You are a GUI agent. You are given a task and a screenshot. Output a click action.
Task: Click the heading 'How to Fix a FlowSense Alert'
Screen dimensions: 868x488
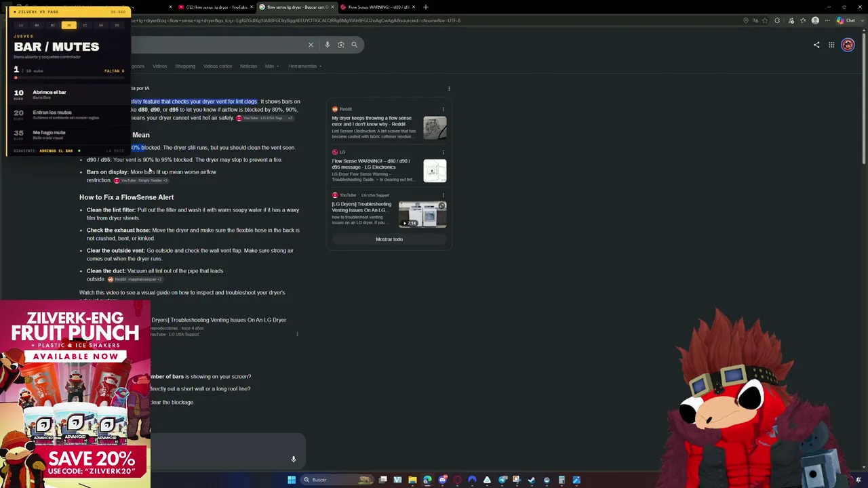pyautogui.click(x=127, y=197)
